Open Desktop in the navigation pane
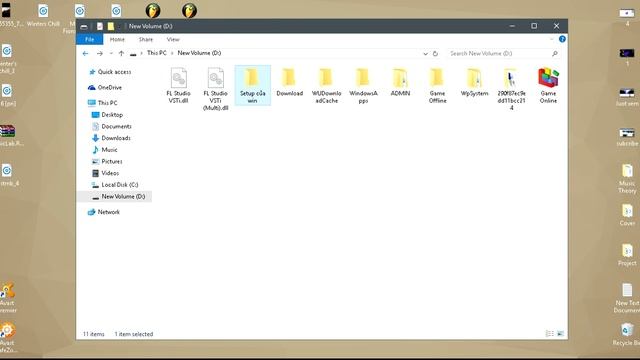 click(112, 115)
